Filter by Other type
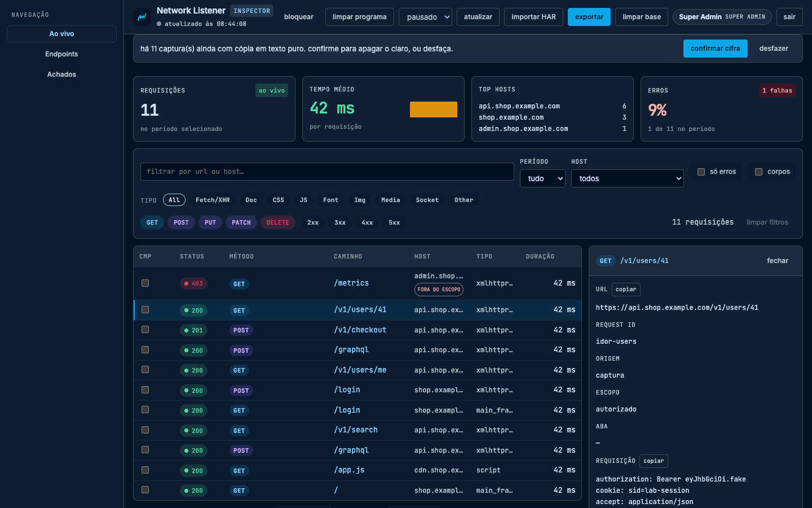Screen dimensions: 812x508 (x=464, y=200)
